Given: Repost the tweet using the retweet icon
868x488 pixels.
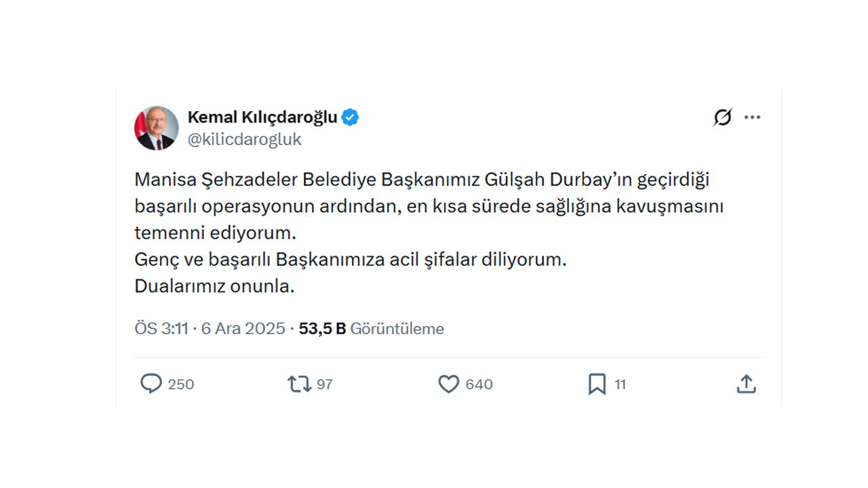Looking at the screenshot, I should (299, 384).
